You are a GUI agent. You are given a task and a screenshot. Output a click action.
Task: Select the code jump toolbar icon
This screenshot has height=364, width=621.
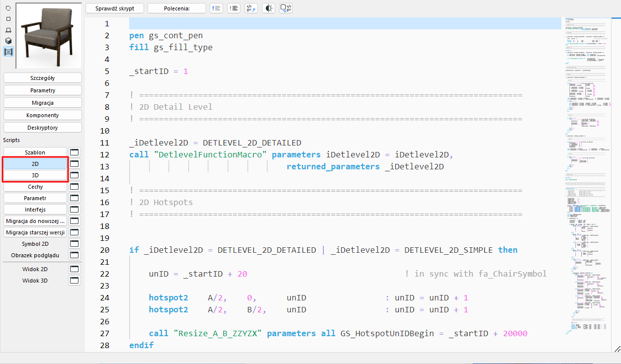(251, 8)
